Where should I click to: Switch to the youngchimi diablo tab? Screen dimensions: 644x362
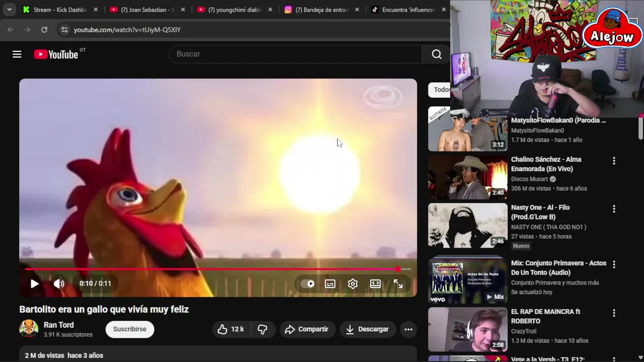[235, 10]
